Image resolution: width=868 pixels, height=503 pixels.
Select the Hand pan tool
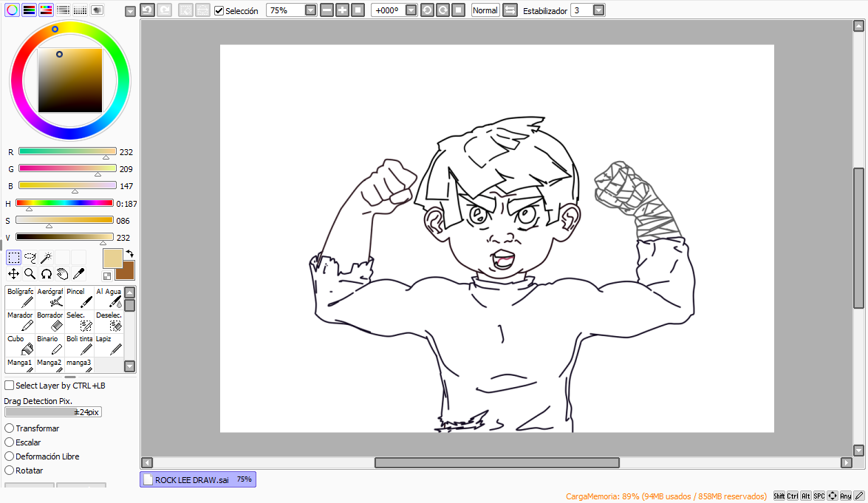pos(63,273)
